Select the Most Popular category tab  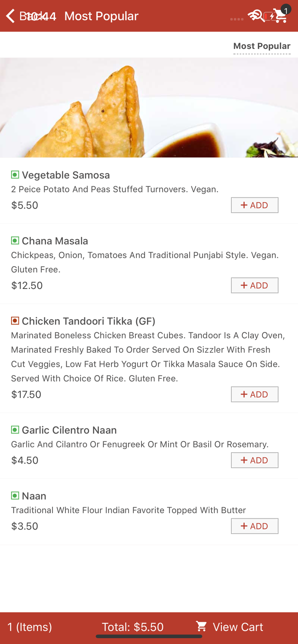tap(261, 46)
